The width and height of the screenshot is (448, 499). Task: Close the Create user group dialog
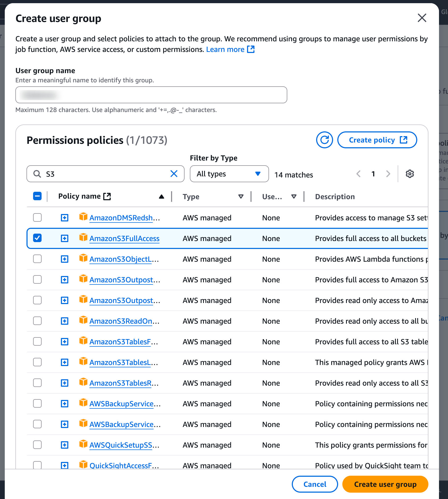[422, 18]
